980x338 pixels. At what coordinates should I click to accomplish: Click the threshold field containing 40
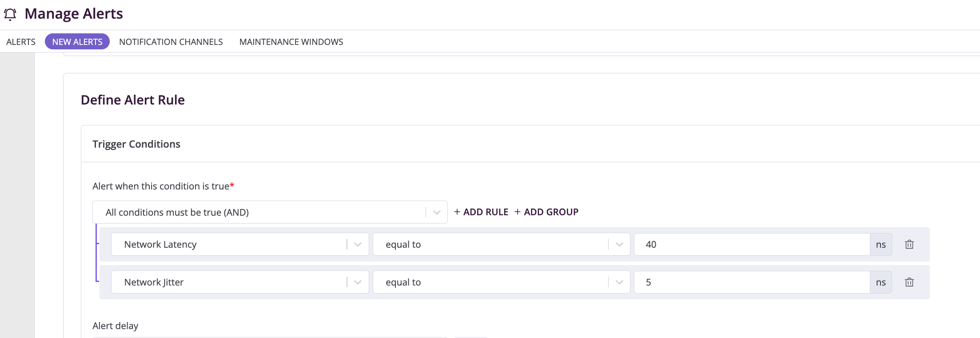(x=751, y=244)
